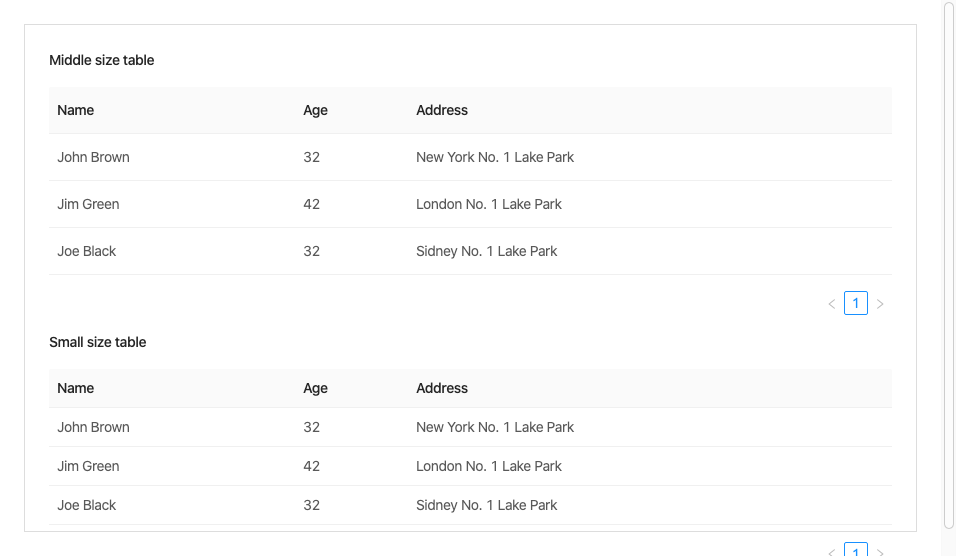This screenshot has width=956, height=556.
Task: Click New York address in Middle size table
Action: click(x=495, y=157)
